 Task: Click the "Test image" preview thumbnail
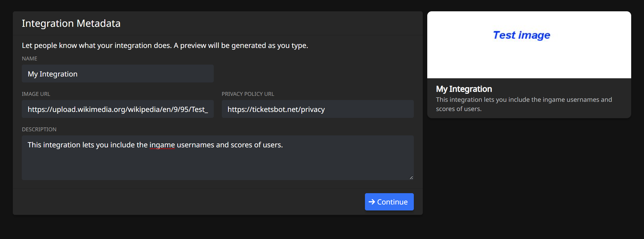(x=529, y=45)
